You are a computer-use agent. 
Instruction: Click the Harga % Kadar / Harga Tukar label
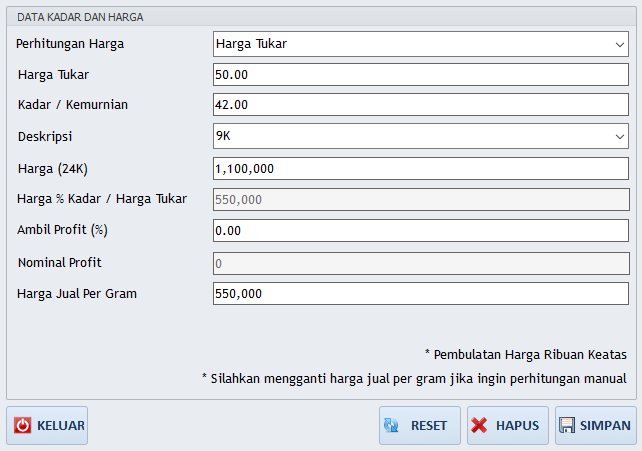tap(102, 199)
